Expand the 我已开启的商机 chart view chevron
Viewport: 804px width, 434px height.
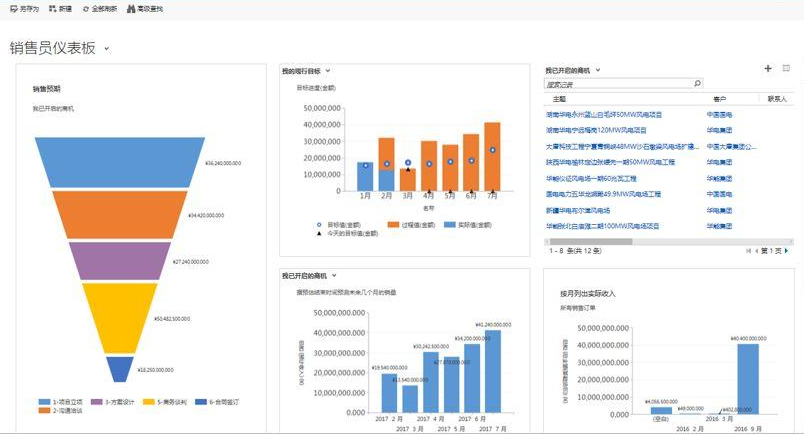(334, 275)
